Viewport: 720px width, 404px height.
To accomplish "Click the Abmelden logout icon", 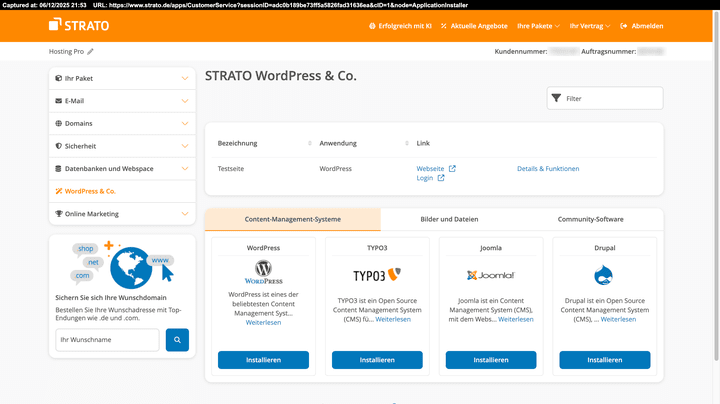I will pos(624,26).
